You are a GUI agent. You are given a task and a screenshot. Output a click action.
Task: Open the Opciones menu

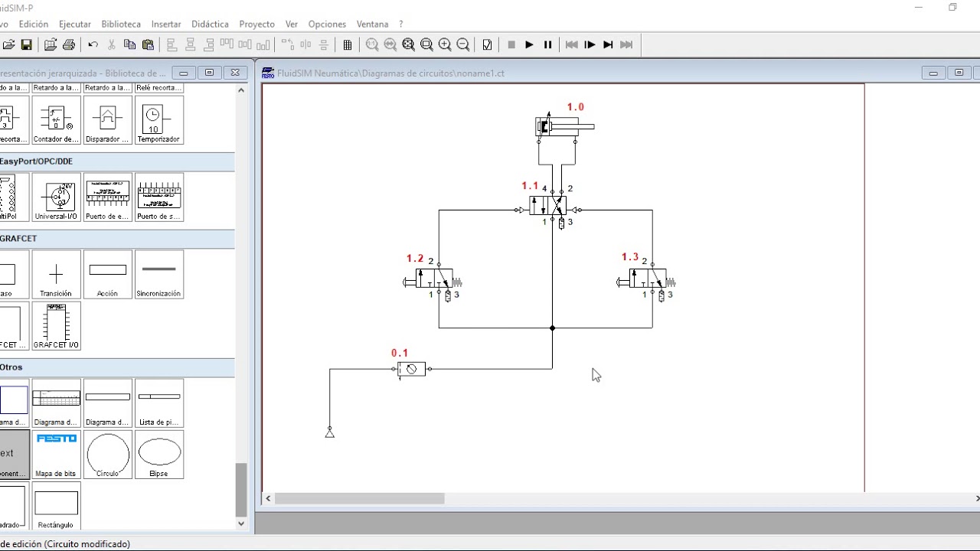click(x=327, y=24)
